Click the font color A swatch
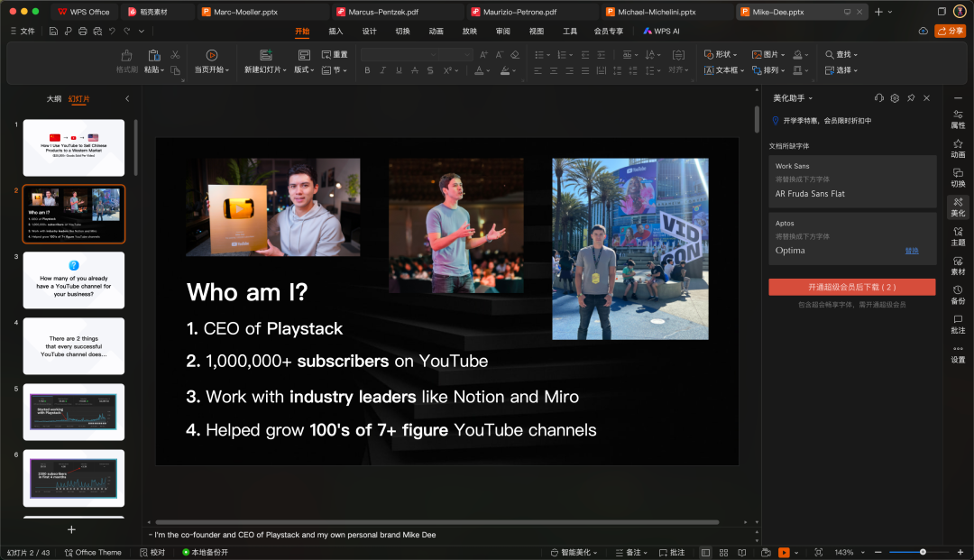The height and width of the screenshot is (560, 974). pyautogui.click(x=479, y=70)
